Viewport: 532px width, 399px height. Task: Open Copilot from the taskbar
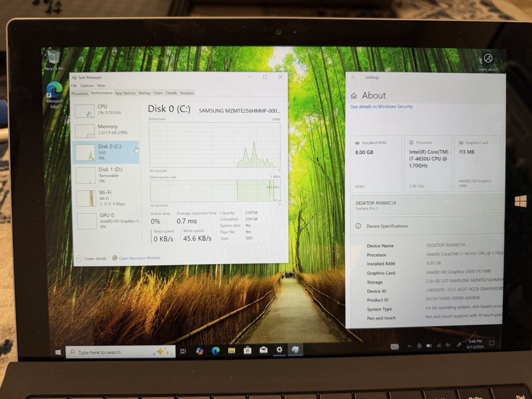pyautogui.click(x=199, y=351)
